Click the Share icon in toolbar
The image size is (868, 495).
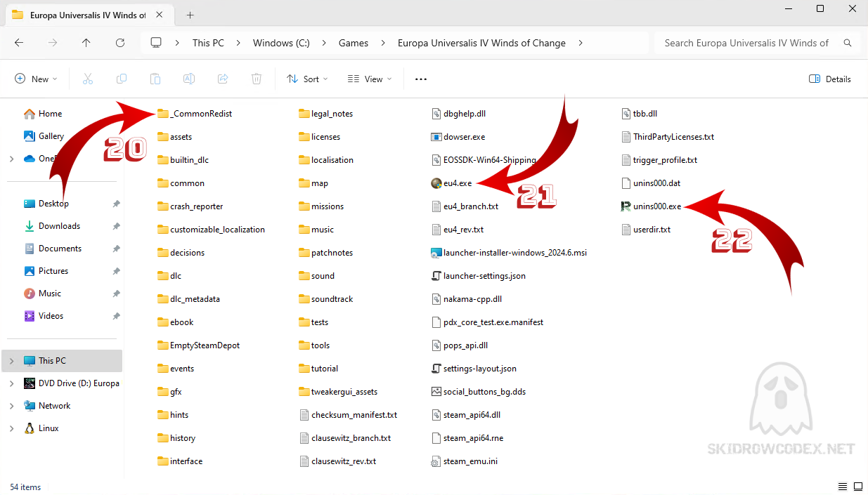point(223,79)
